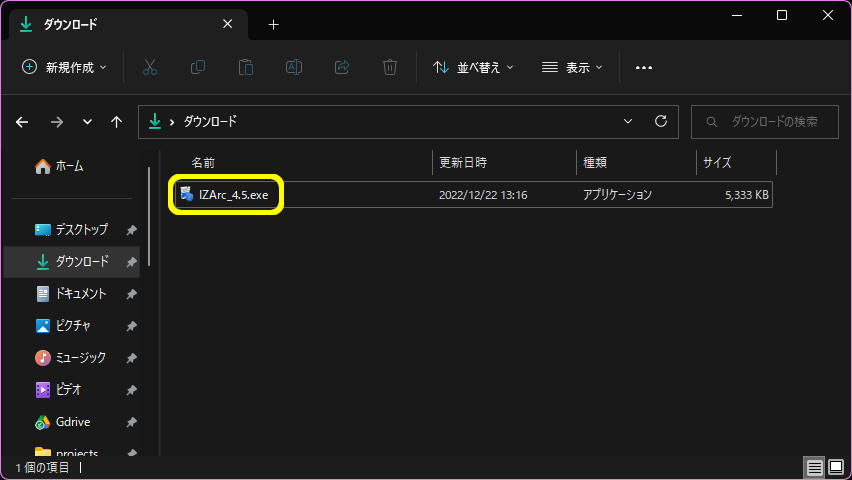Open ミュージック in navigation pane
The width and height of the screenshot is (852, 480).
click(71, 358)
